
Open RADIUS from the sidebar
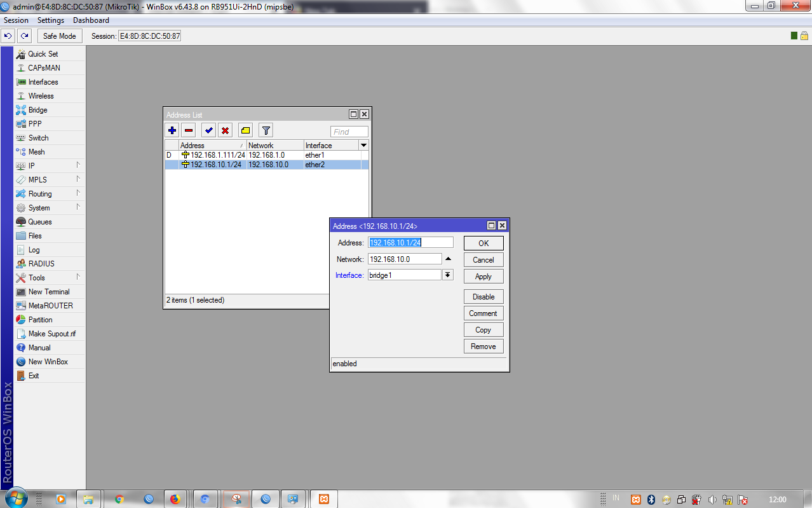point(50,264)
